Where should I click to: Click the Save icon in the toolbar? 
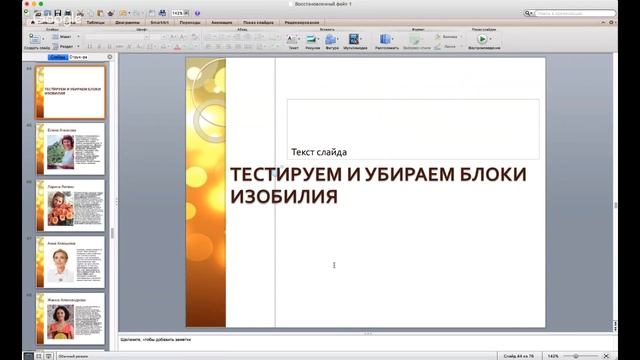(58, 13)
